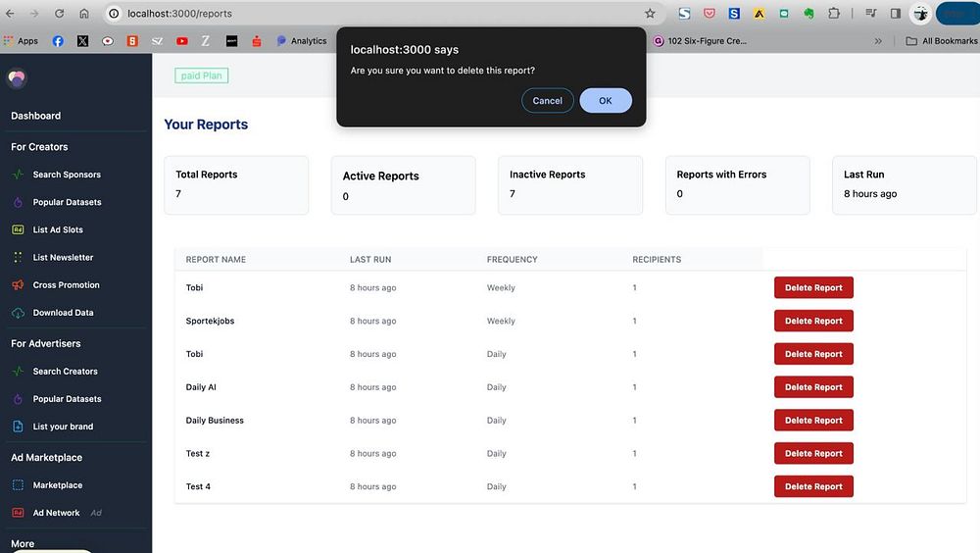Click the flame icon beside Popular Datasets under For Creators
The height and width of the screenshot is (553, 980).
pyautogui.click(x=18, y=202)
